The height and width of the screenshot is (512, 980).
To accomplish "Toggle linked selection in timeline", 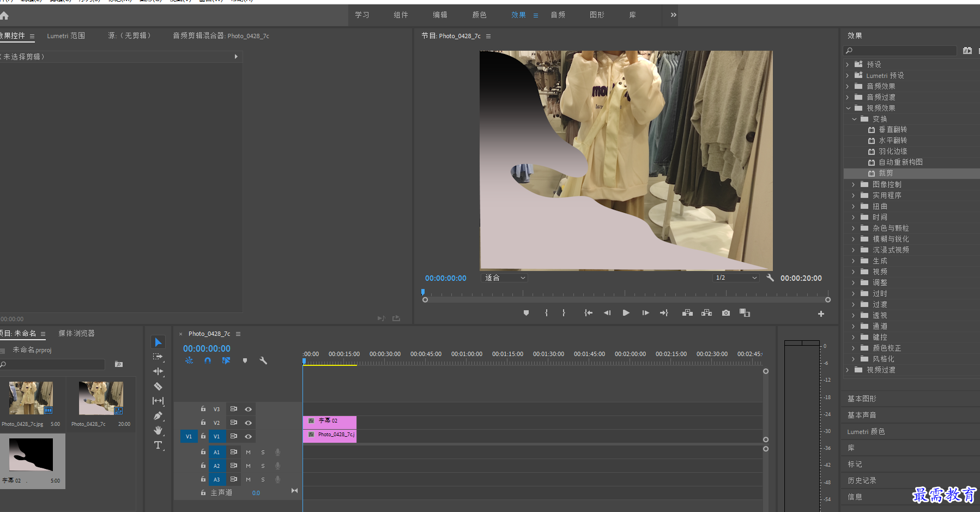I will [x=226, y=360].
